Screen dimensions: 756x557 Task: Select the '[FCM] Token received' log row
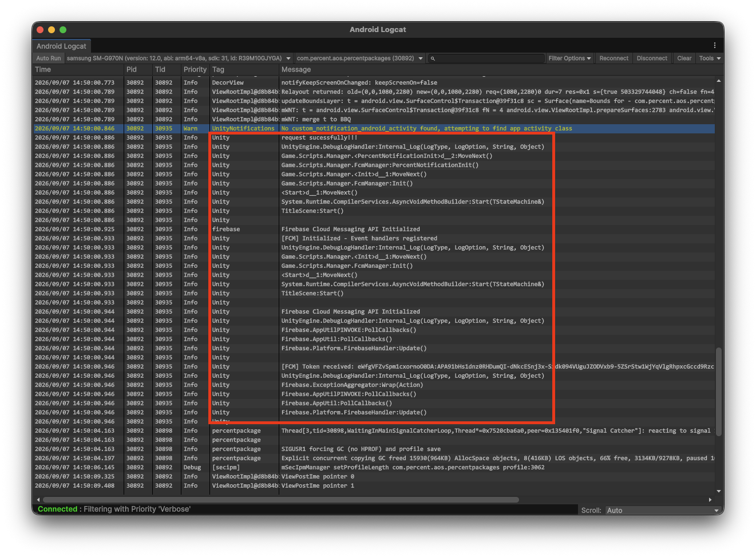374,366
